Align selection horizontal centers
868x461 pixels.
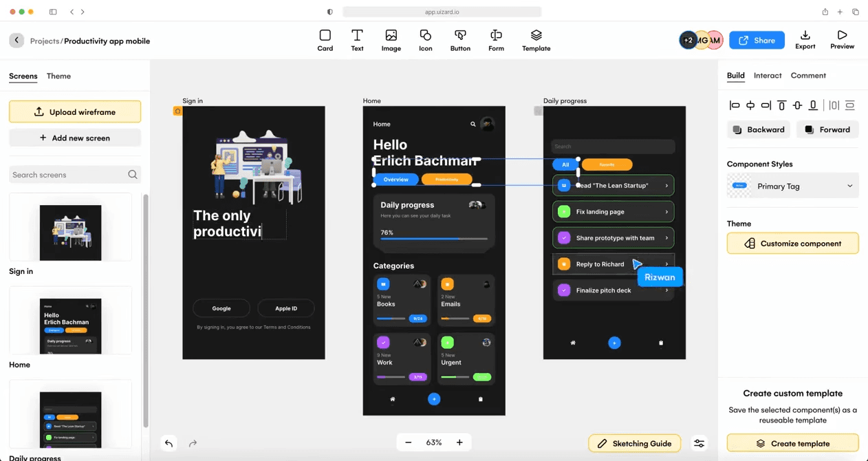pos(750,105)
